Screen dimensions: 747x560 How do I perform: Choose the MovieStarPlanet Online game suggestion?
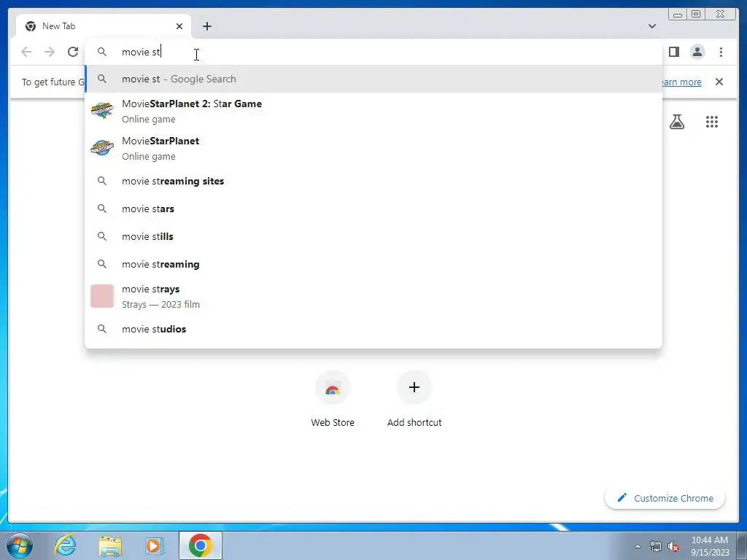coord(373,148)
